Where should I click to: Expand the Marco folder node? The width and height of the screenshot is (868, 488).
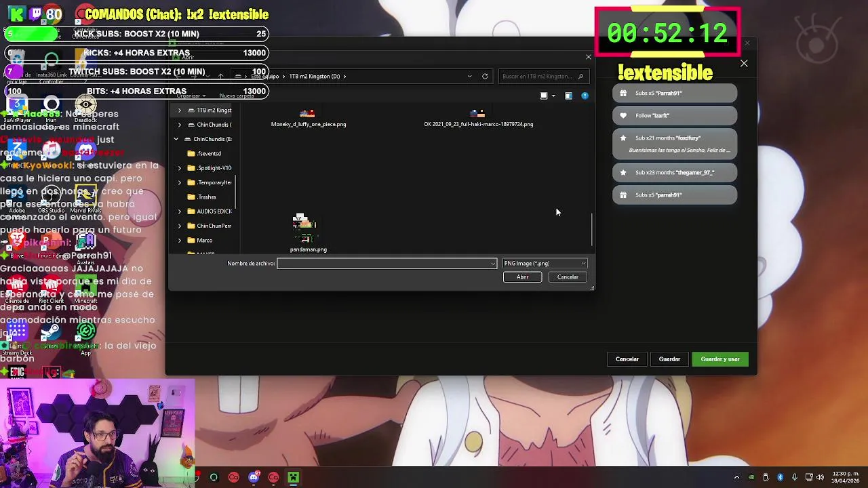coord(180,241)
